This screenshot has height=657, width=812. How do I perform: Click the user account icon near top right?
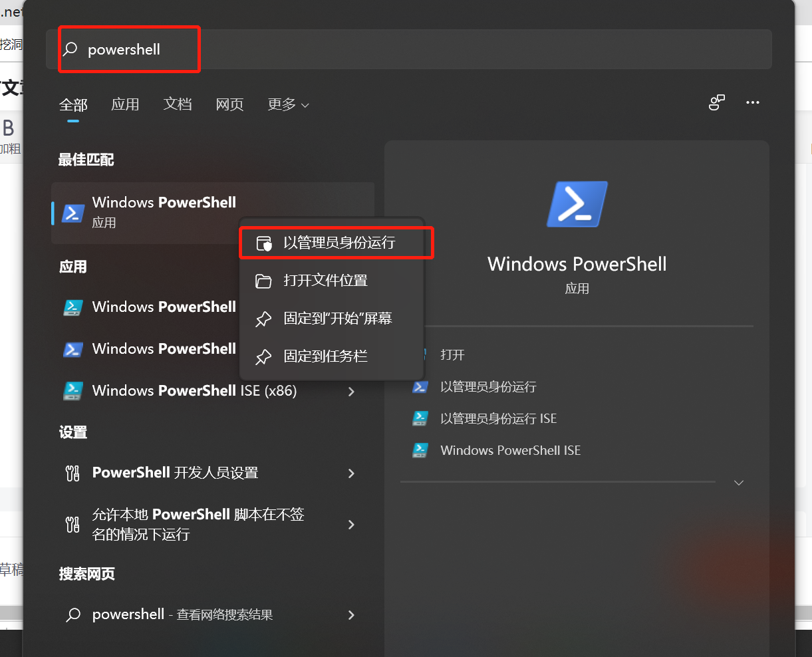point(716,103)
